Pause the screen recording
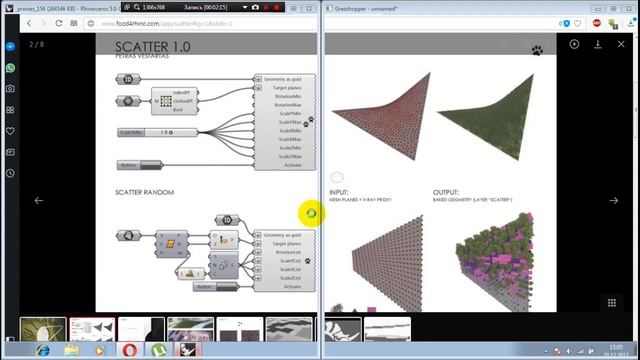640x360 pixels. pos(267,7)
